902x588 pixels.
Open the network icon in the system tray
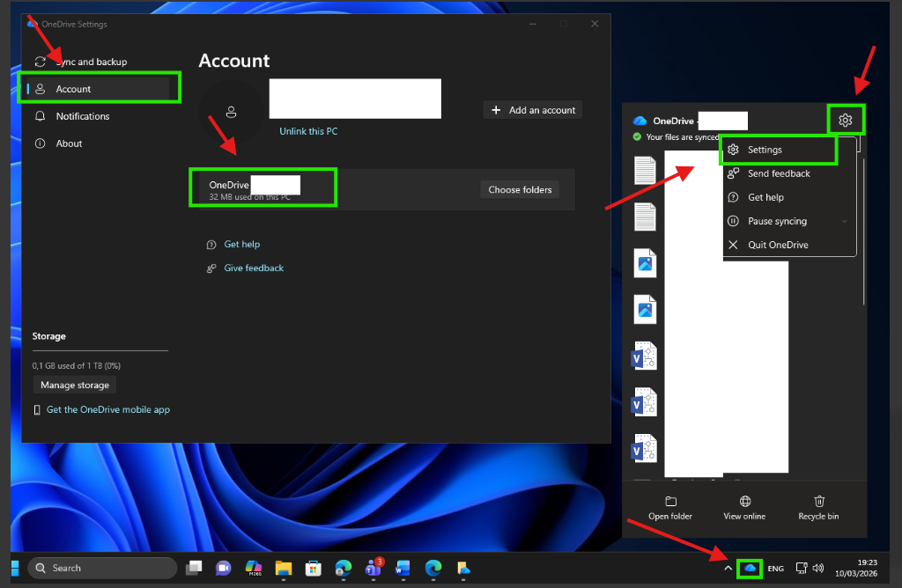pos(802,568)
